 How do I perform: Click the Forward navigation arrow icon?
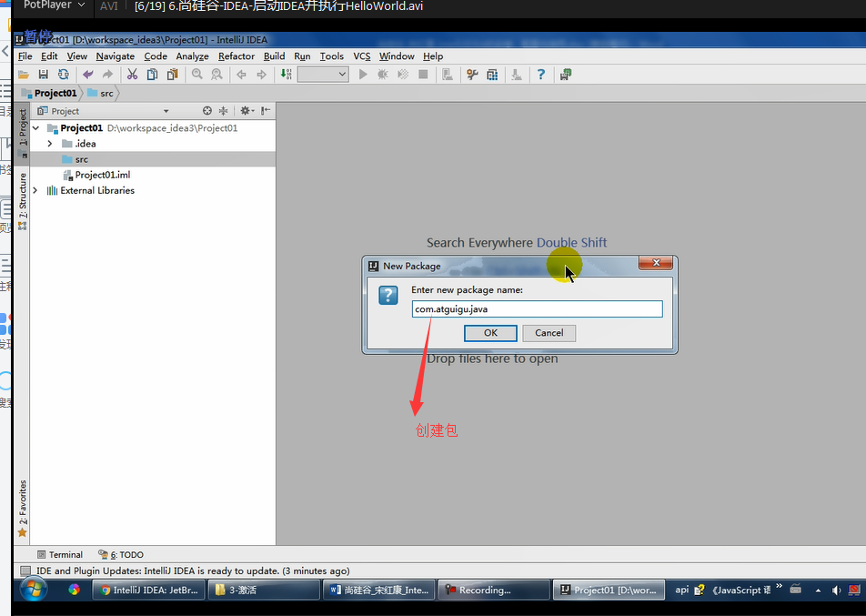(x=261, y=75)
